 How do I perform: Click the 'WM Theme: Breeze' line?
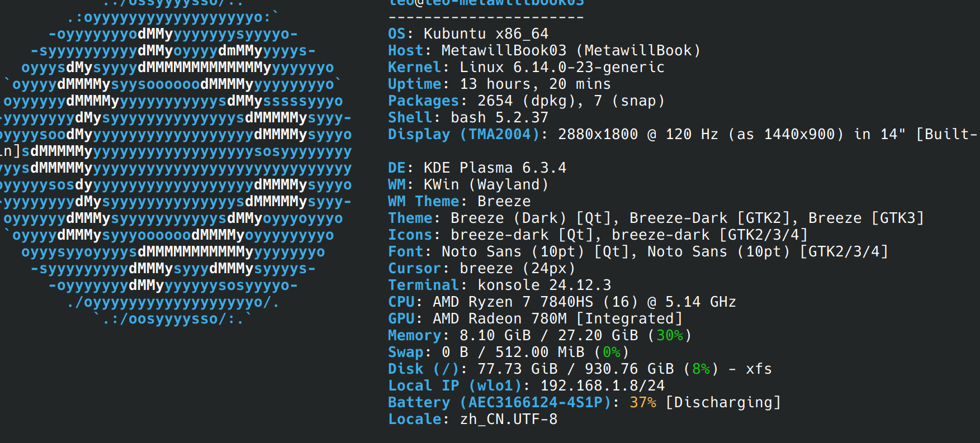[460, 201]
